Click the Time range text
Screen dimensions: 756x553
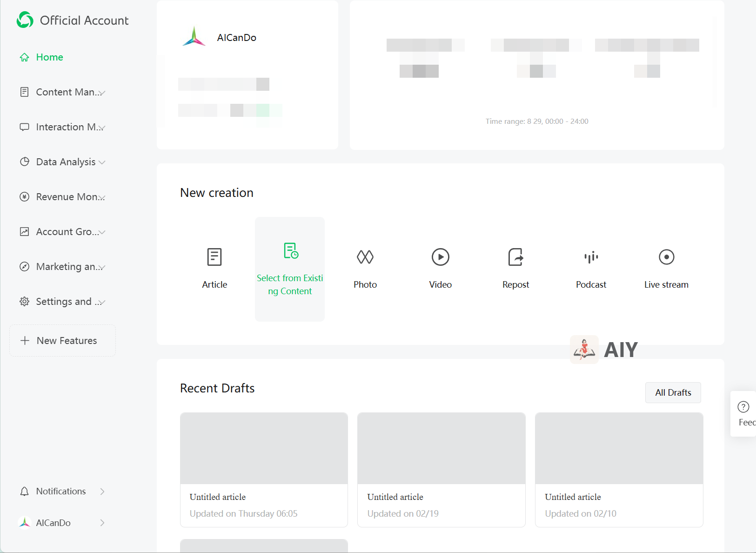(x=537, y=121)
